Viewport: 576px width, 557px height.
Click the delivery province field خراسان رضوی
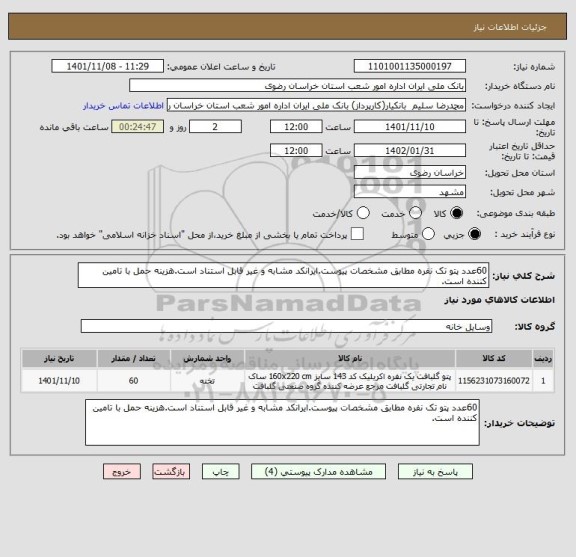(410, 173)
